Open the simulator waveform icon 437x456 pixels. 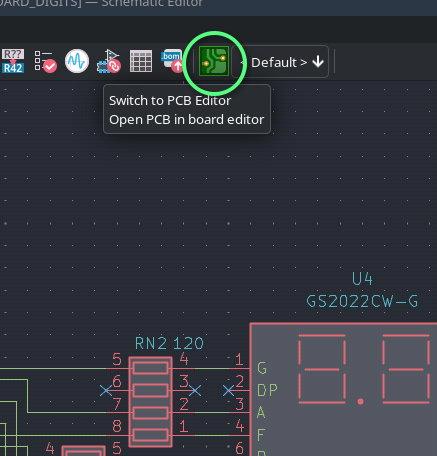[77, 61]
